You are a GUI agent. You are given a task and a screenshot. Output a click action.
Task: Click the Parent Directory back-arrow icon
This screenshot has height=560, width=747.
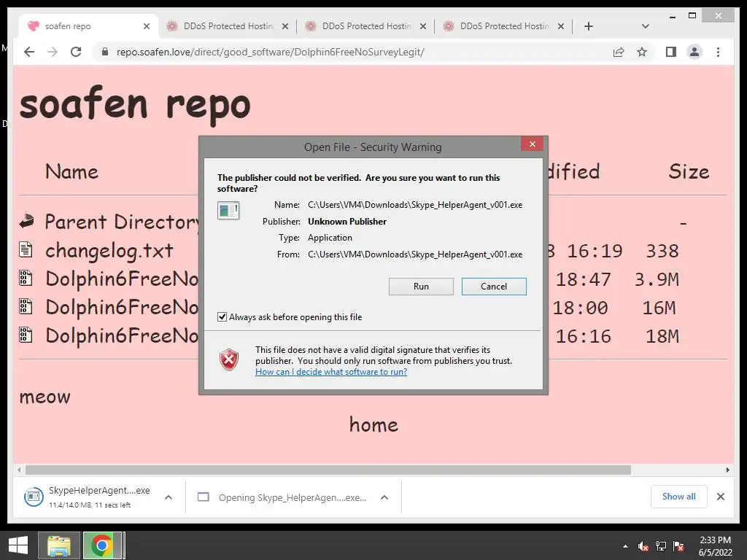click(x=27, y=221)
